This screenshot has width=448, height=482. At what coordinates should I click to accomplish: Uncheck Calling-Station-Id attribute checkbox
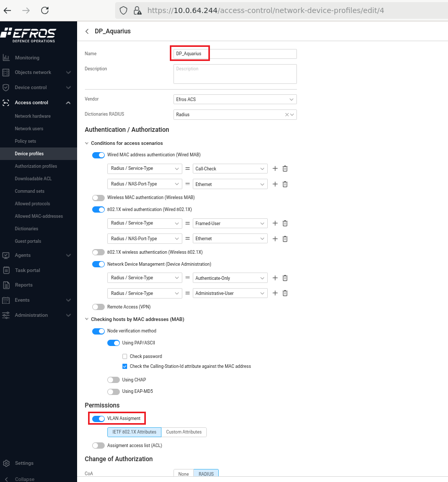(x=125, y=366)
